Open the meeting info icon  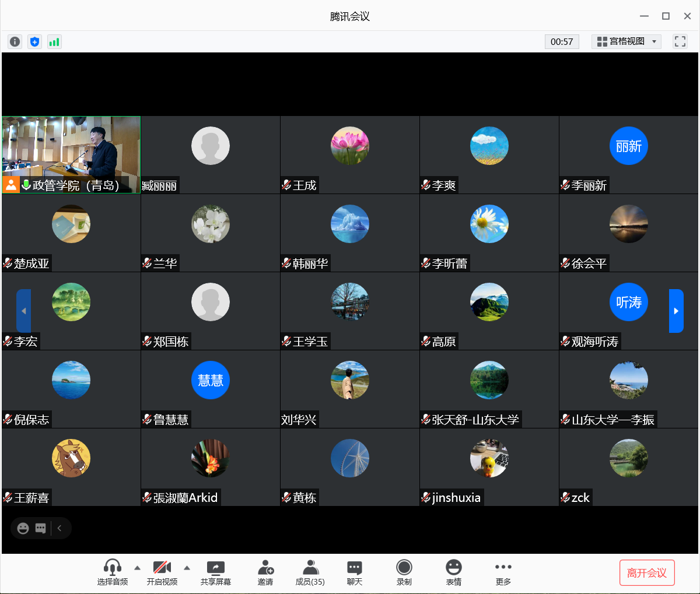15,41
